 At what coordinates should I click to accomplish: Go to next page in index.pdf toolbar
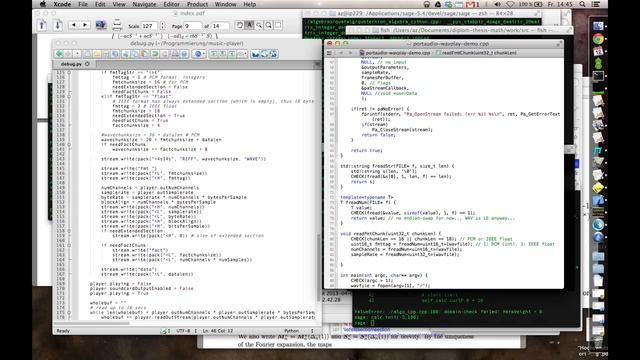coord(58,25)
